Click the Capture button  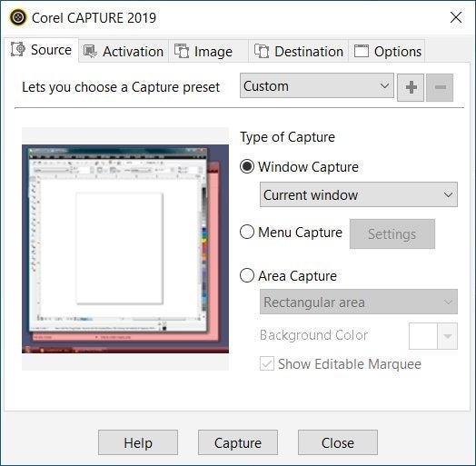(238, 442)
